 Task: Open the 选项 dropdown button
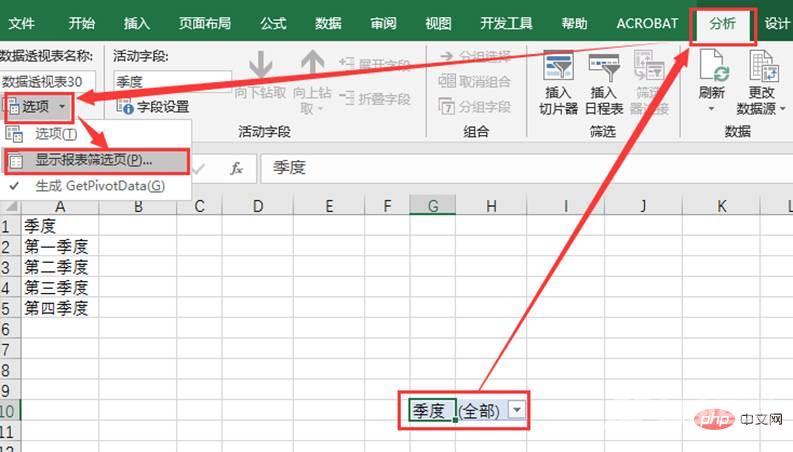coord(39,105)
